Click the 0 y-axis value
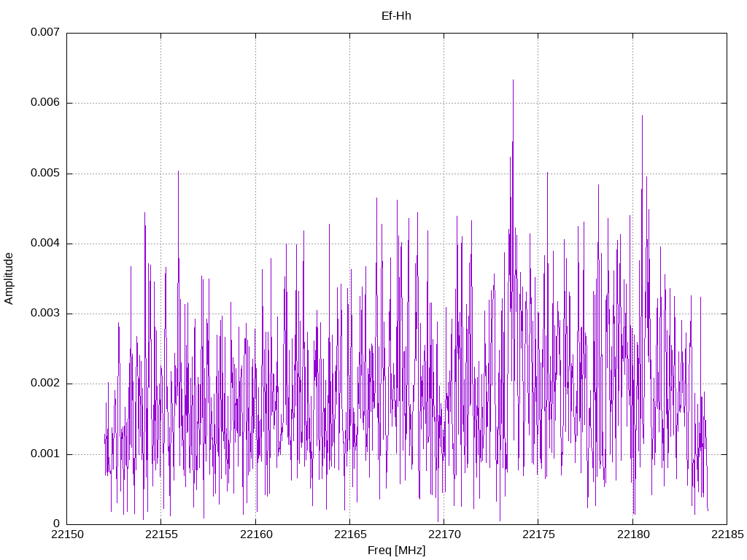Viewport: 747px width, 560px height. pyautogui.click(x=57, y=524)
